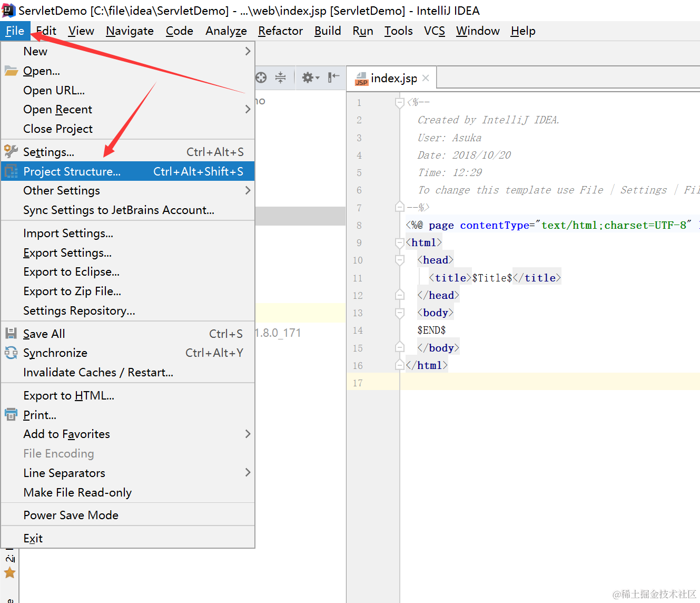Choose Open URL... menu item

click(128, 90)
